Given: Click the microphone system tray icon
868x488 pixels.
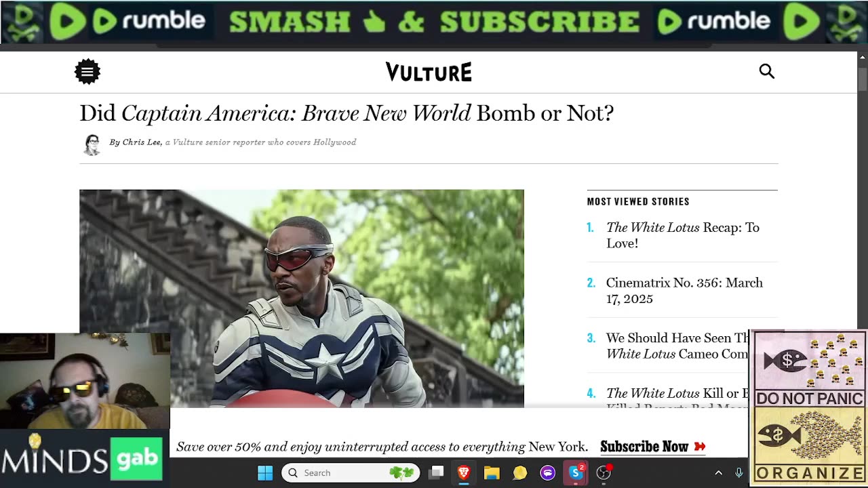Looking at the screenshot, I should click(739, 472).
